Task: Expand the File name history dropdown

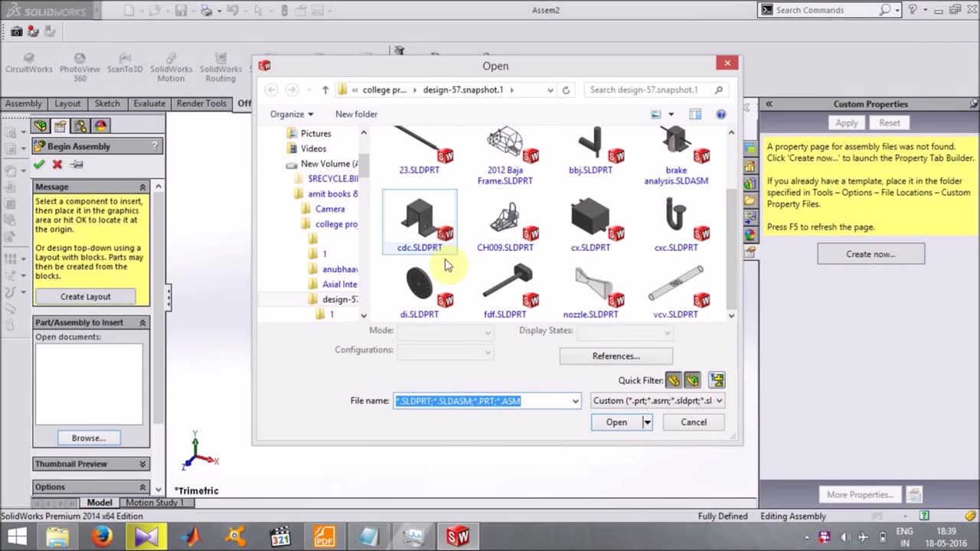Action: [575, 401]
